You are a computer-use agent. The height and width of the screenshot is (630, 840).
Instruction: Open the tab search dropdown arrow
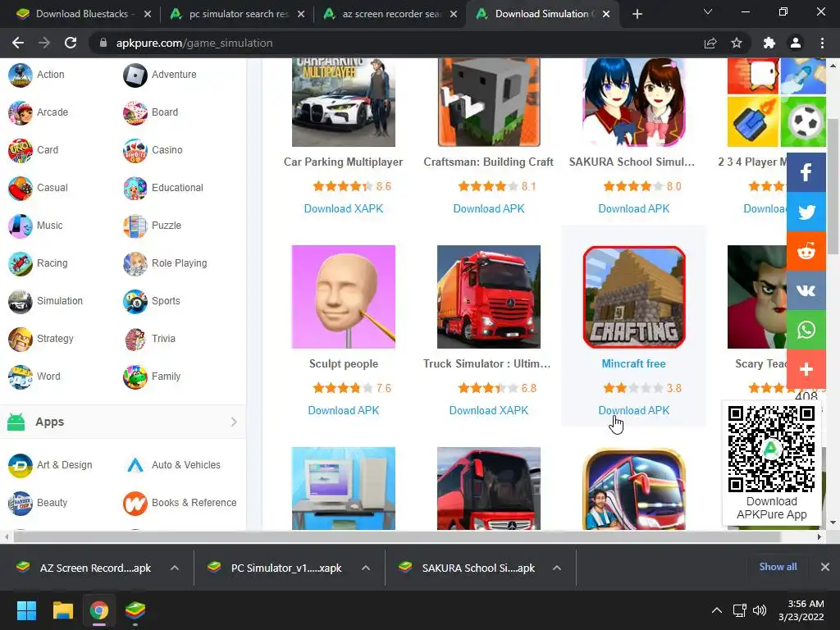click(708, 11)
